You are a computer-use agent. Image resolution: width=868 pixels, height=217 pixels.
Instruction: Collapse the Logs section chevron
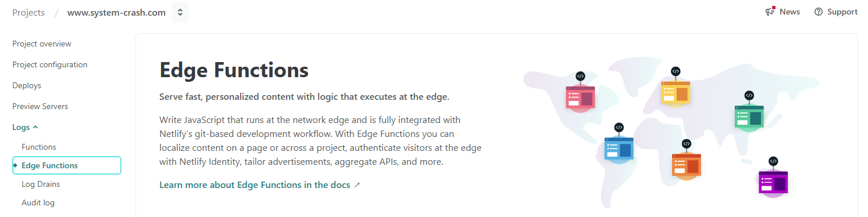click(x=35, y=127)
